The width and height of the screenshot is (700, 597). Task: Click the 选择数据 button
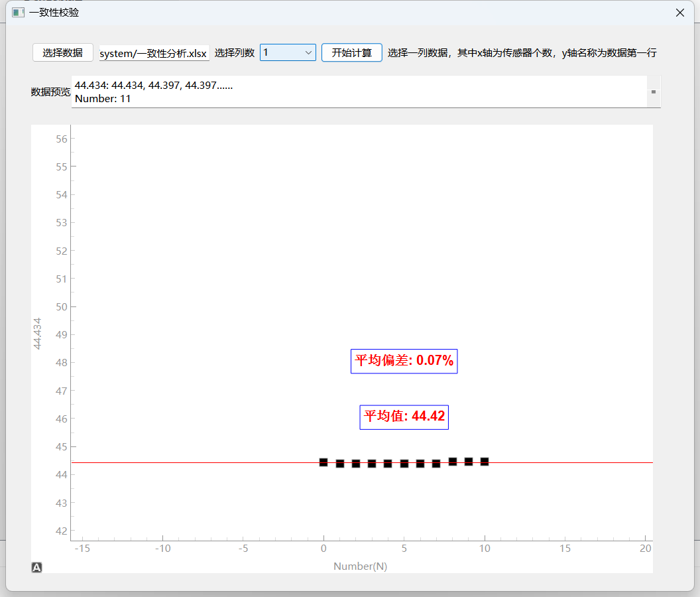62,52
